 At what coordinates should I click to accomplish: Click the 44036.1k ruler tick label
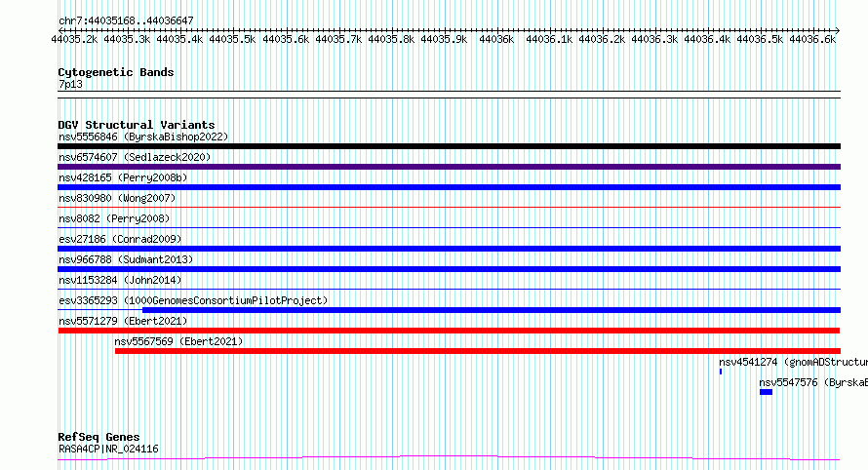pos(549,39)
